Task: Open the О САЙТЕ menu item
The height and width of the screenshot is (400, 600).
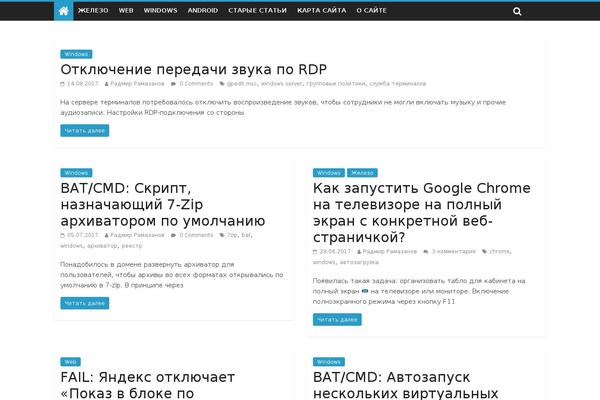Action: pos(372,11)
